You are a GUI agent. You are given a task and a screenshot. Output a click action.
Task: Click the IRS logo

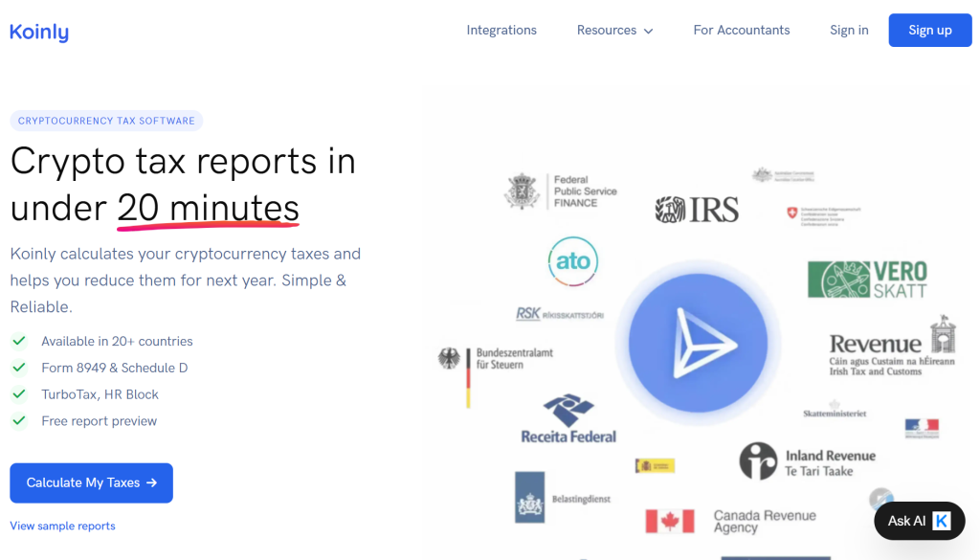coord(697,210)
